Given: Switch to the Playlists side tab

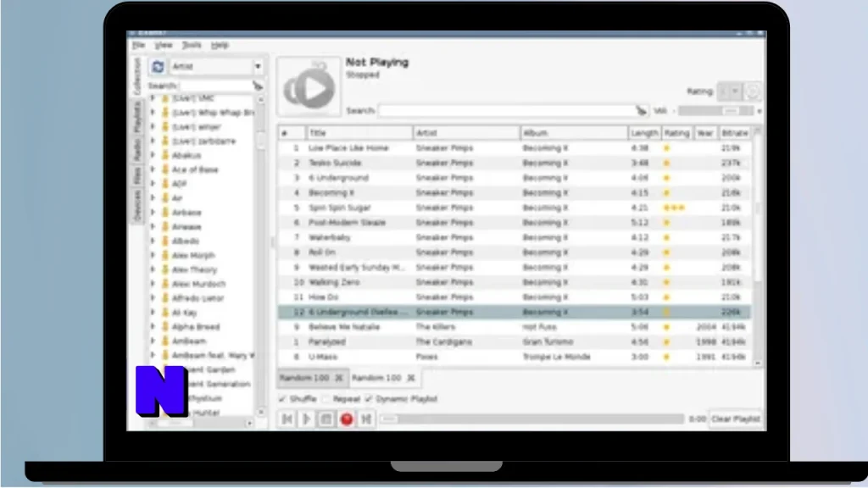Looking at the screenshot, I should point(137,116).
